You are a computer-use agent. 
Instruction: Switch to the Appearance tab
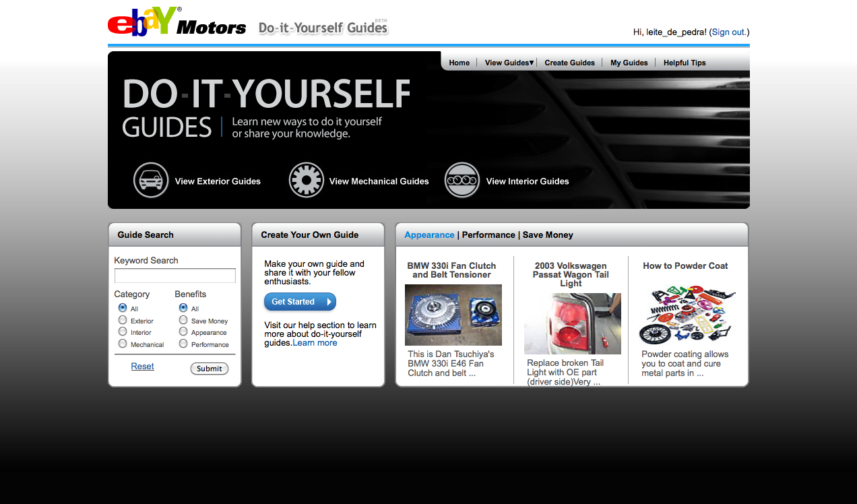pos(429,235)
